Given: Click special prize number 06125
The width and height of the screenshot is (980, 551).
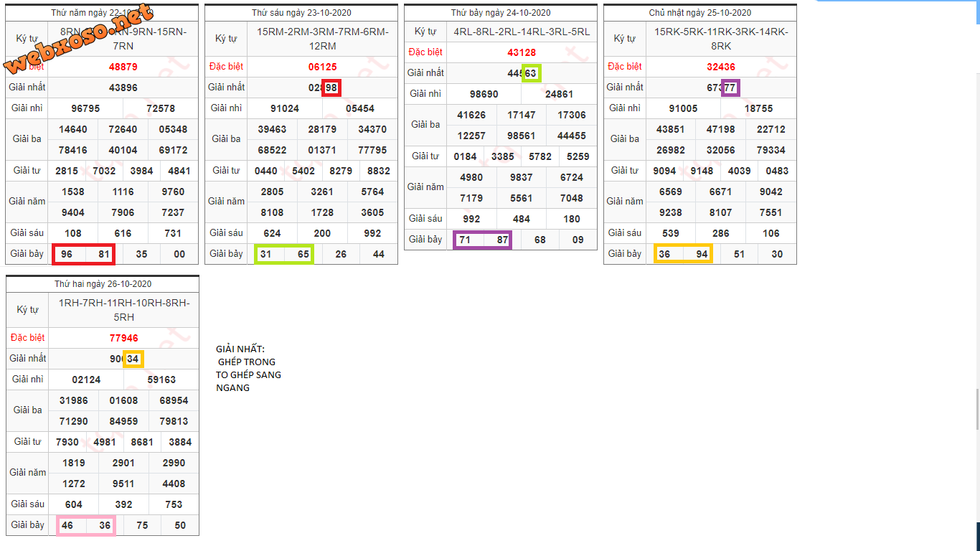Looking at the screenshot, I should tap(322, 67).
